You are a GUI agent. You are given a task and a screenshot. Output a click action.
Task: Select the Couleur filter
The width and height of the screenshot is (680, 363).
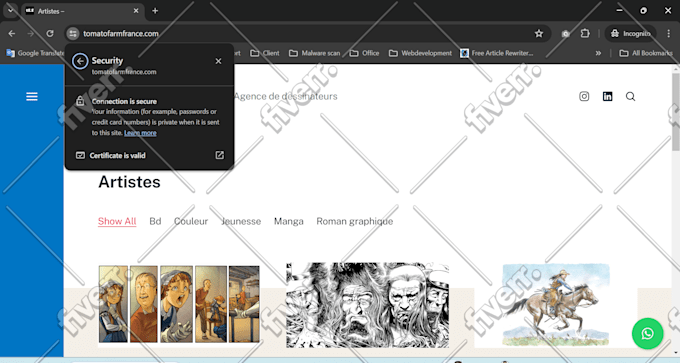[191, 221]
